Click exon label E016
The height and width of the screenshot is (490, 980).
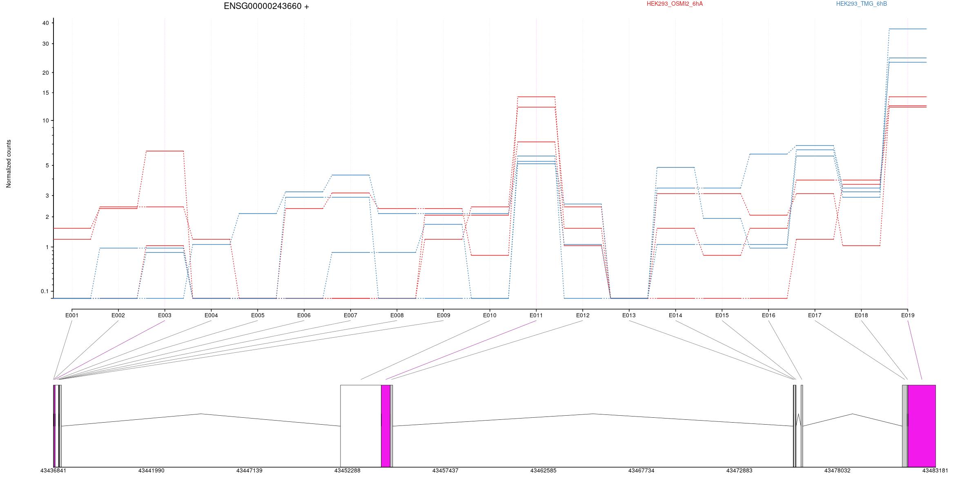click(768, 315)
